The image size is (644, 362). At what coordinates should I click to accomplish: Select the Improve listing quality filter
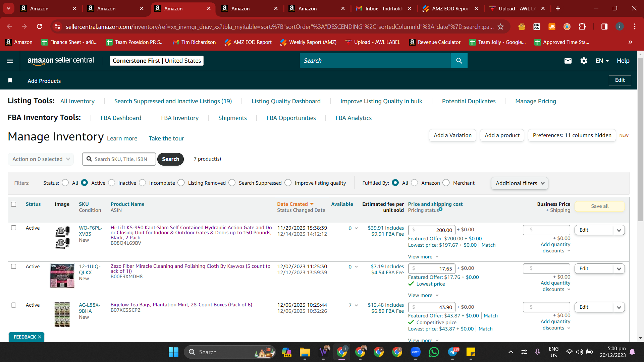[x=288, y=183]
